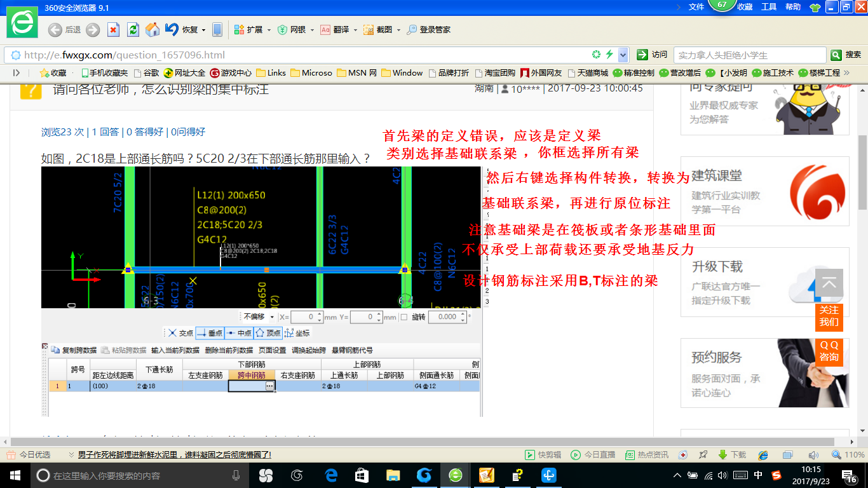The width and height of the screenshot is (868, 488).
Task: Toggle the 顶点 snap button
Action: (x=268, y=333)
